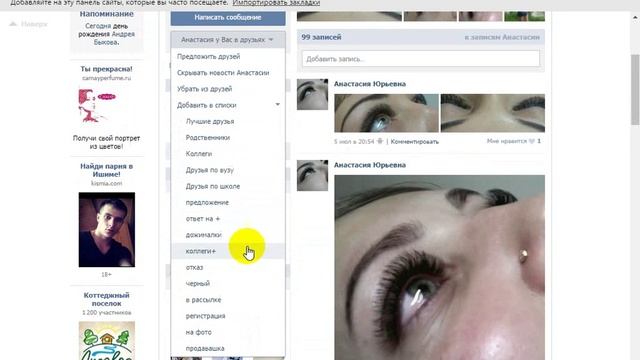Click Получи свой портрет из цветов! text
The width and height of the screenshot is (640, 360).
(107, 142)
